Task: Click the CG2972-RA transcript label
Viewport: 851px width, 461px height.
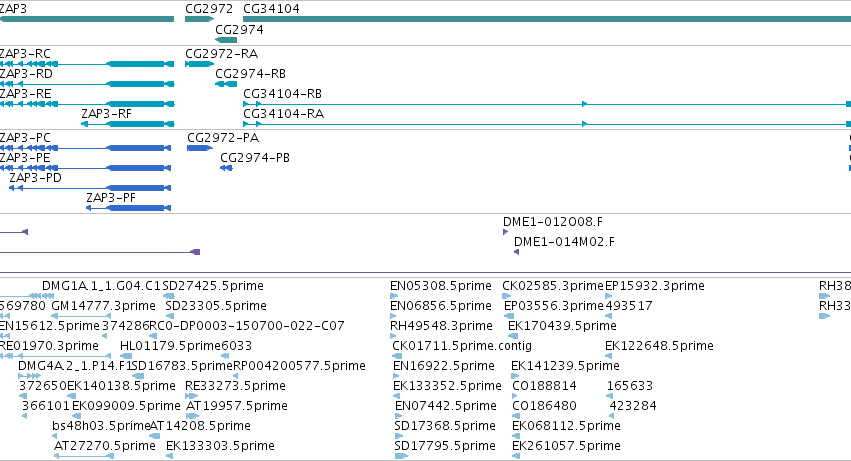Action: [x=221, y=54]
